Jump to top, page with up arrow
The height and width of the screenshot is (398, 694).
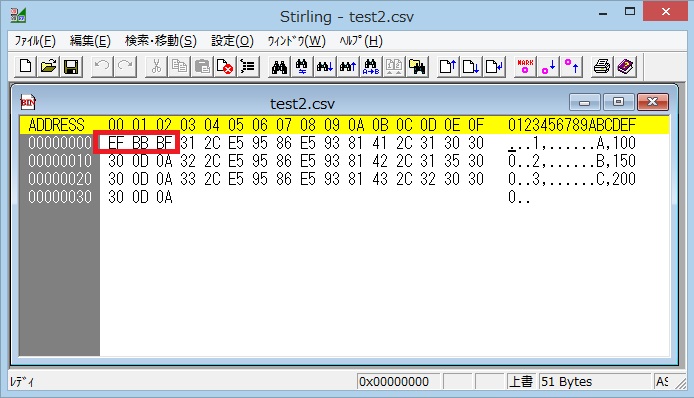pyautogui.click(x=447, y=67)
